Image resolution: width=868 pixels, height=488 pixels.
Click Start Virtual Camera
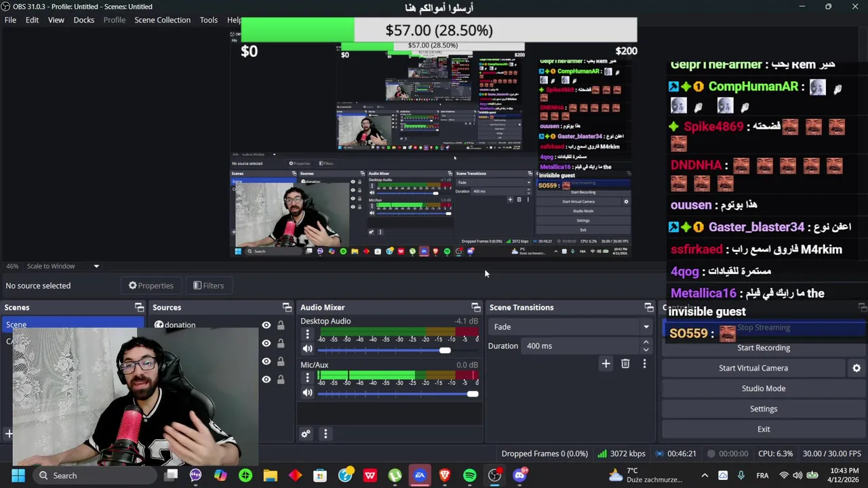tap(753, 368)
